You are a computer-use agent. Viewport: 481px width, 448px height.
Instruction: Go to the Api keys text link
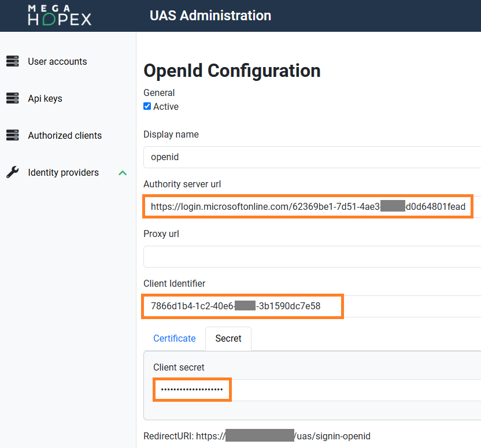(45, 98)
